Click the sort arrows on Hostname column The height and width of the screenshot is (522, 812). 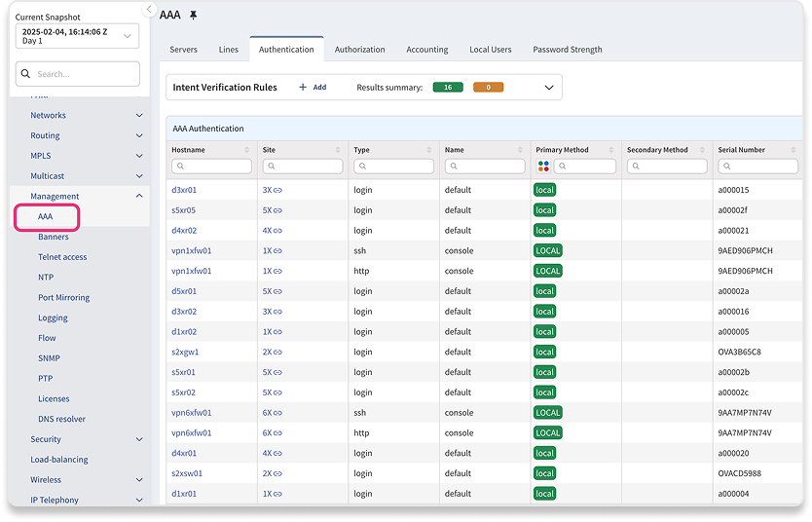(246, 150)
